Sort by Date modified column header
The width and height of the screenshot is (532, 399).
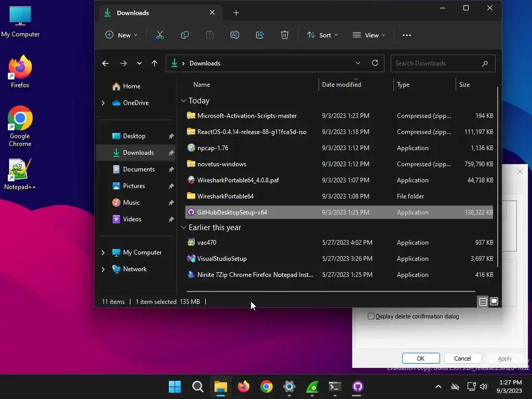click(x=356, y=85)
